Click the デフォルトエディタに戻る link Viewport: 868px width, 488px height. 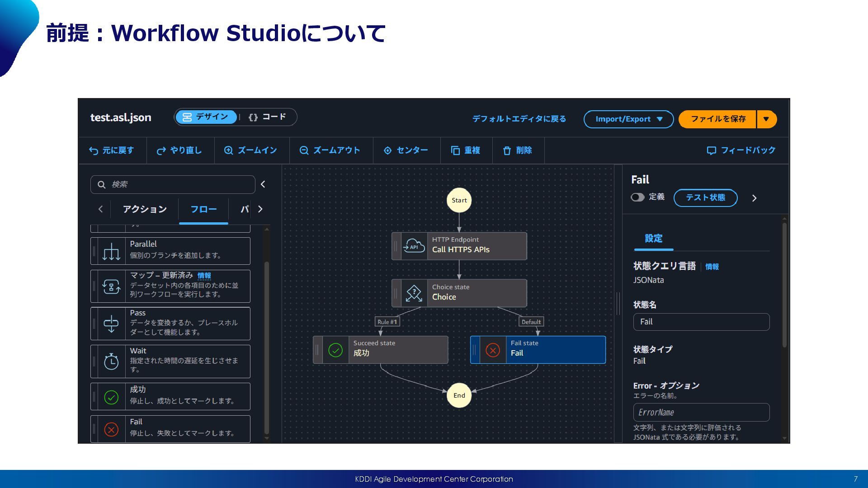(519, 119)
